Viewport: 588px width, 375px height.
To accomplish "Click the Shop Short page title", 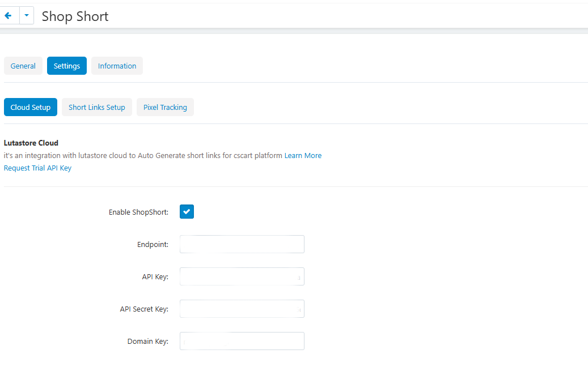I will coord(75,16).
